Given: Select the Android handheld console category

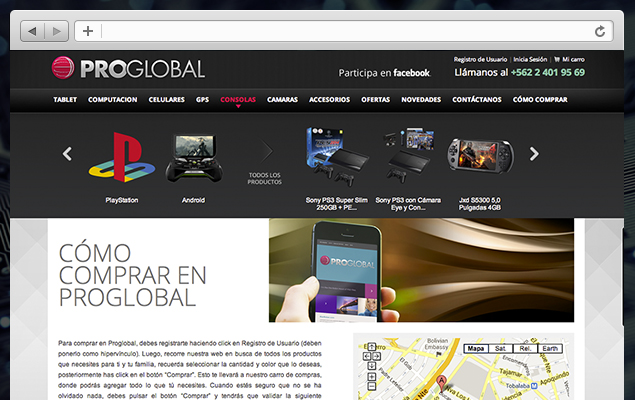Looking at the screenshot, I should pyautogui.click(x=194, y=159).
